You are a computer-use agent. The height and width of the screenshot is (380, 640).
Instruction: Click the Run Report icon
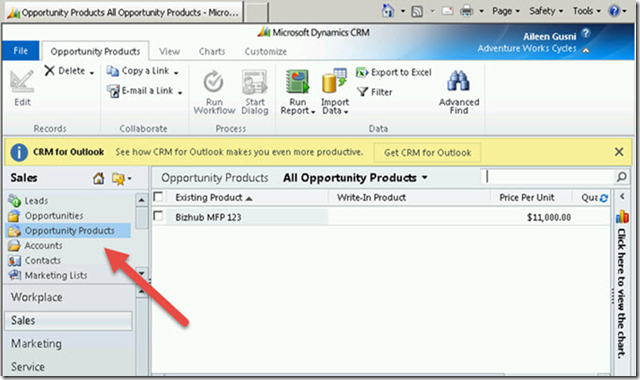point(298,81)
